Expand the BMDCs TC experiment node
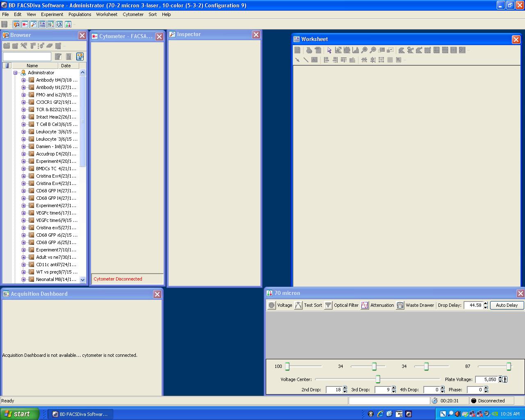 click(23, 169)
